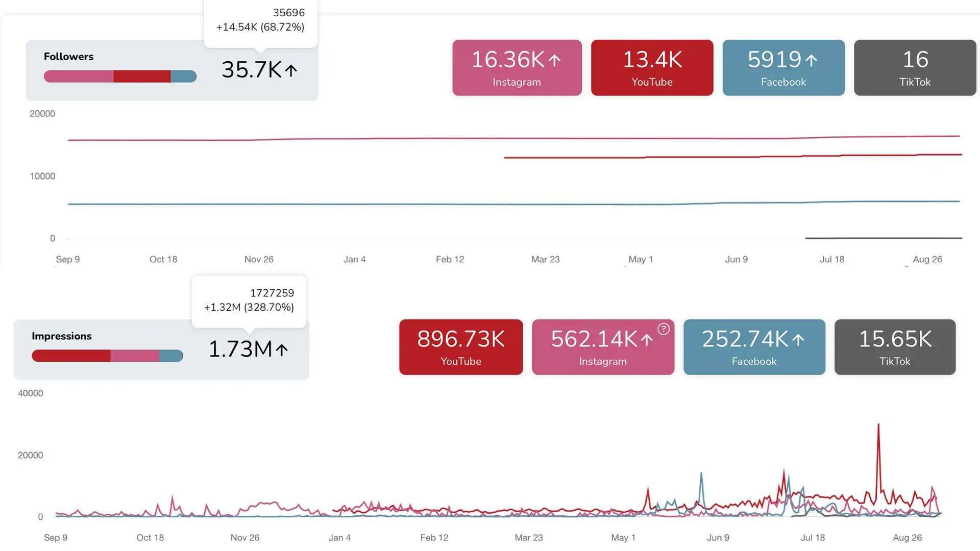980x551 pixels.
Task: Click the up arrow on Facebook 5919 card
Action: [812, 61]
